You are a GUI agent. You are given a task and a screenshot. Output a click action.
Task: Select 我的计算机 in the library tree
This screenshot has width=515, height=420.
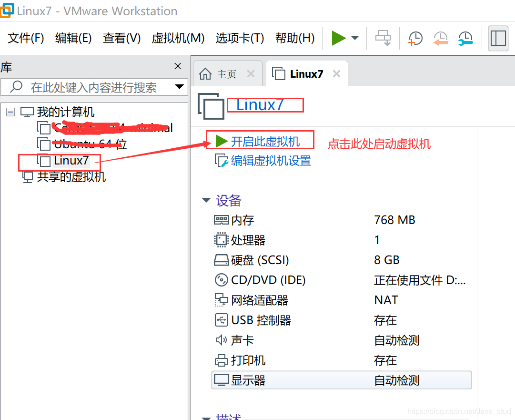coord(65,112)
